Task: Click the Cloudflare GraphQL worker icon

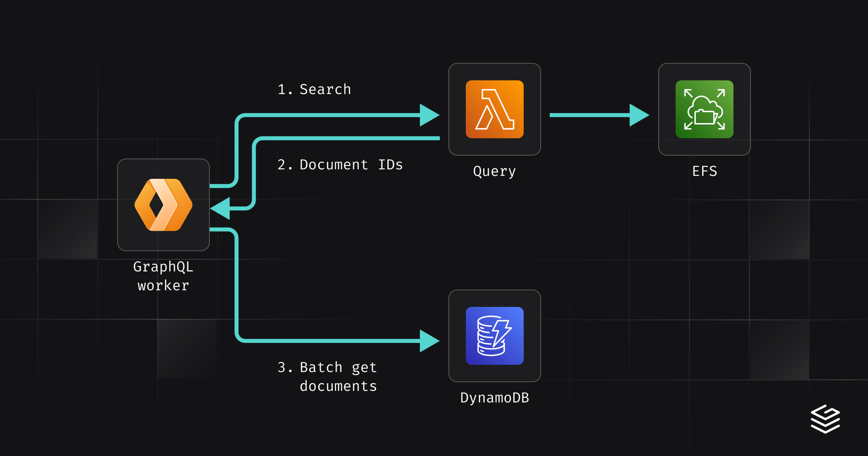Action: tap(163, 205)
